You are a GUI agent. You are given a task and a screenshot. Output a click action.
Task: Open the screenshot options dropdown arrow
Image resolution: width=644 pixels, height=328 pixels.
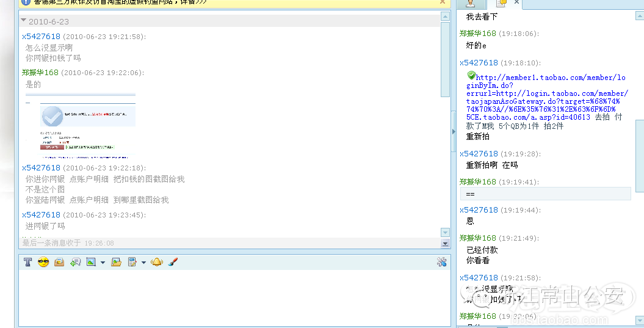pyautogui.click(x=103, y=263)
